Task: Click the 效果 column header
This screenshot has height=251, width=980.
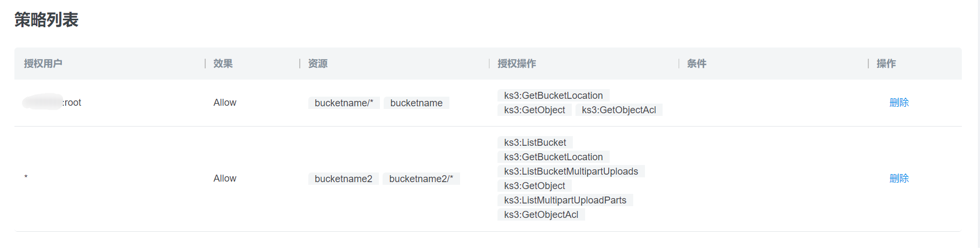Action: pos(223,64)
